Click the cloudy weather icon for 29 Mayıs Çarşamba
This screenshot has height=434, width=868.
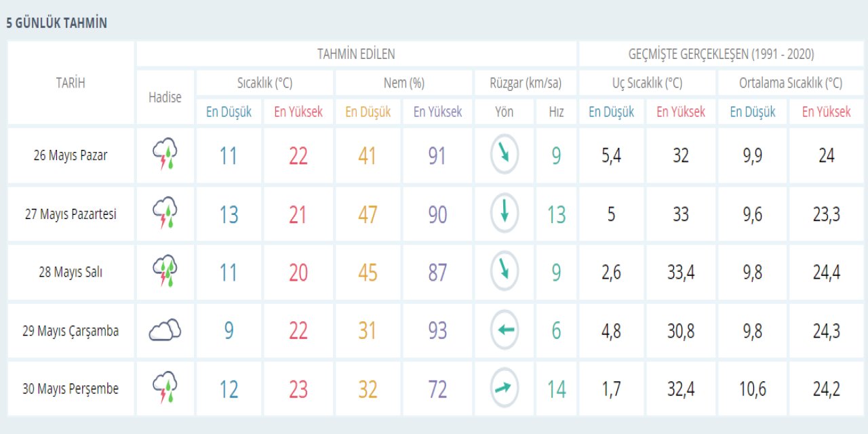click(165, 330)
